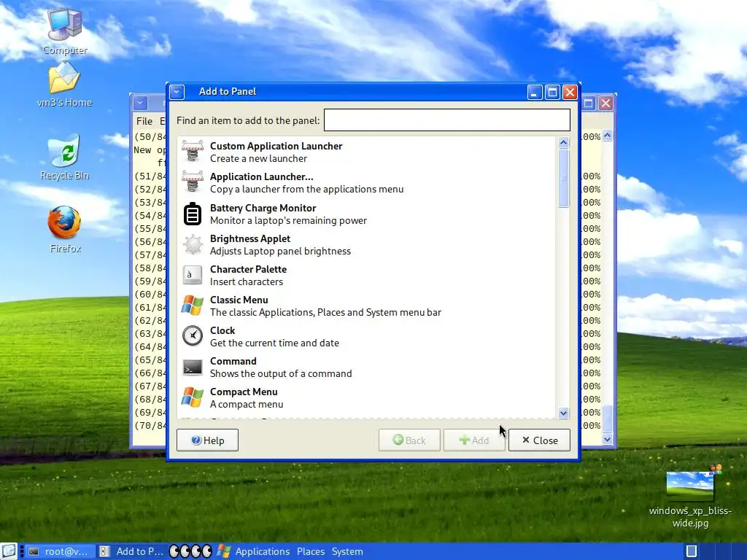Image resolution: width=747 pixels, height=560 pixels.
Task: Click the Back button
Action: (x=409, y=440)
